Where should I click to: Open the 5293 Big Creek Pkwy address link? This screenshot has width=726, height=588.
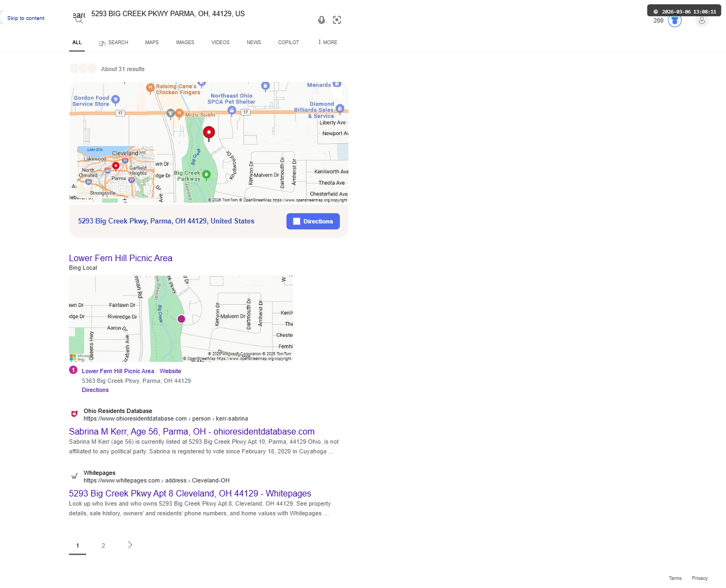pyautogui.click(x=166, y=221)
